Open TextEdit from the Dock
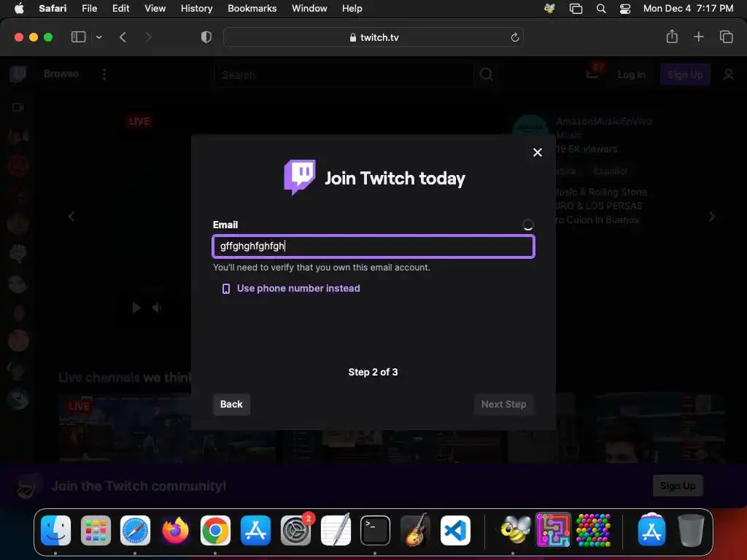 pos(336,530)
